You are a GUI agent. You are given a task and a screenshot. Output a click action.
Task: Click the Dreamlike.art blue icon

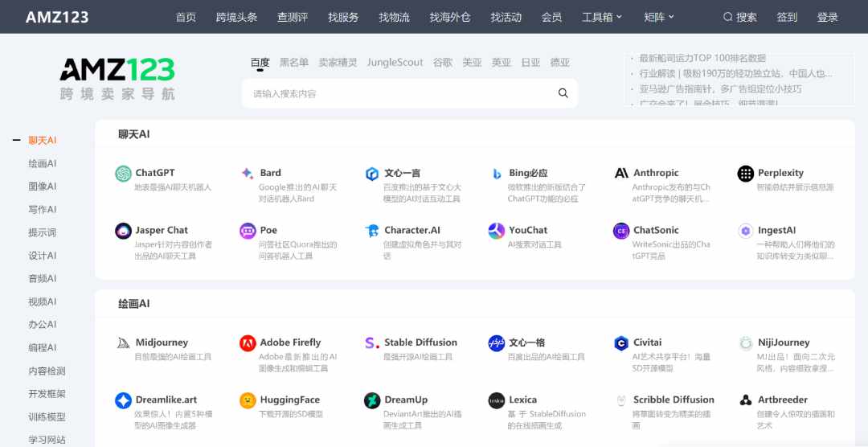[123, 400]
